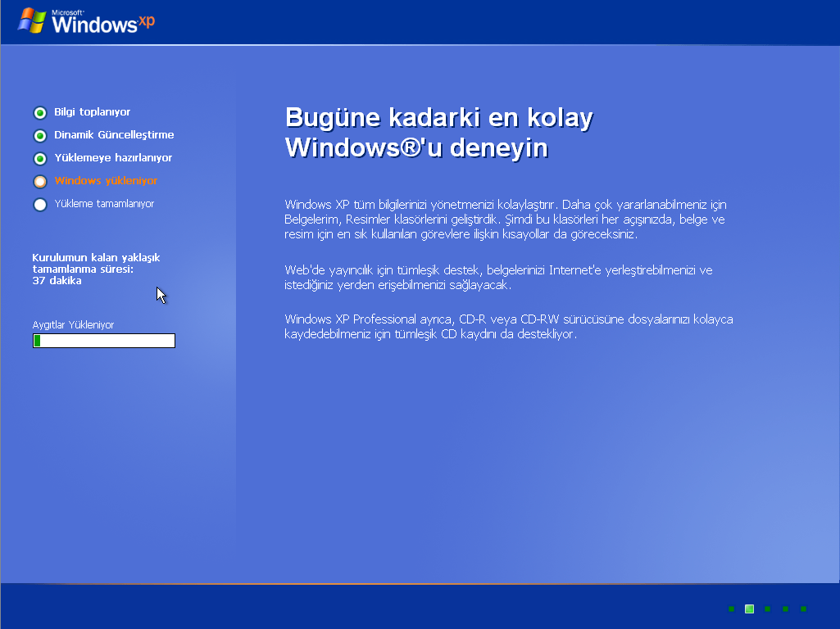The height and width of the screenshot is (629, 840).
Task: Select the empty Yükleme tamamlanıyor step indicator
Action: [x=39, y=205]
